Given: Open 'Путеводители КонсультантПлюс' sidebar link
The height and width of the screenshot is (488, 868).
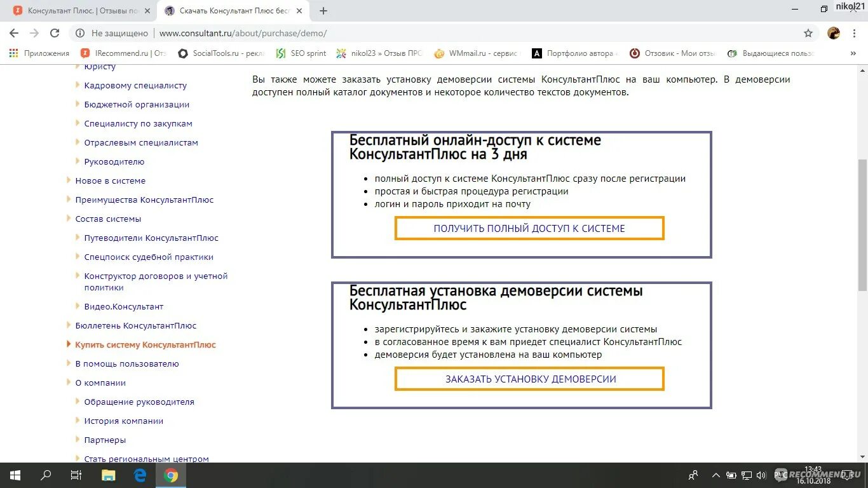Looking at the screenshot, I should 151,238.
